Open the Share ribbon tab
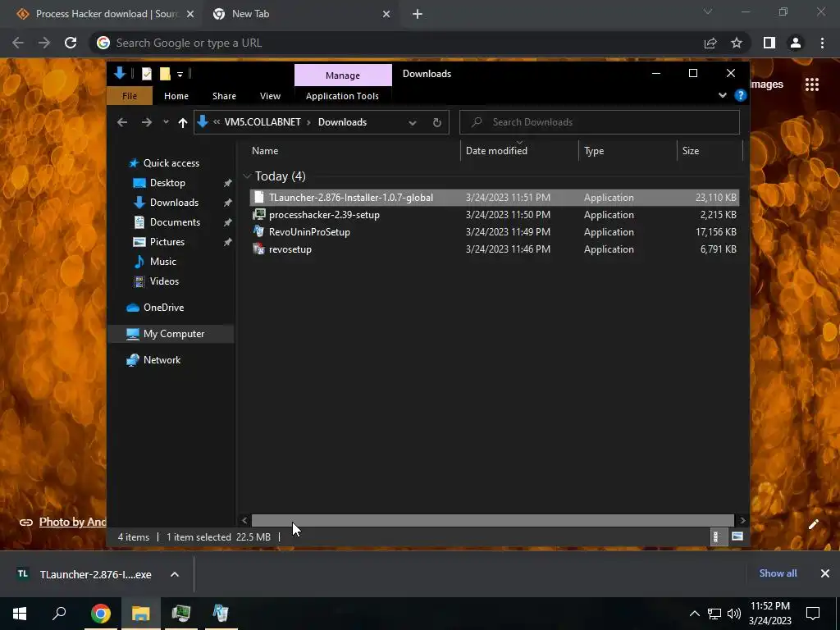Screen dimensions: 840x630 224,96
